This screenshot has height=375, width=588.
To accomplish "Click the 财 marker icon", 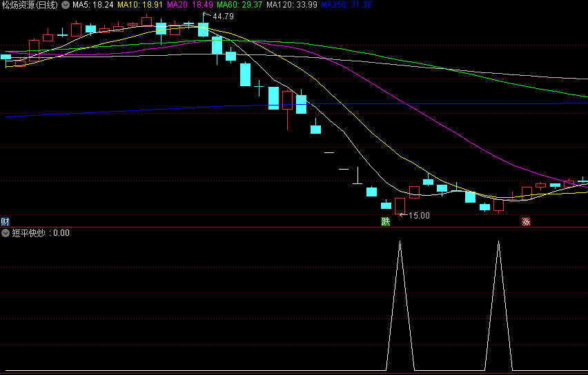I will point(5,221).
